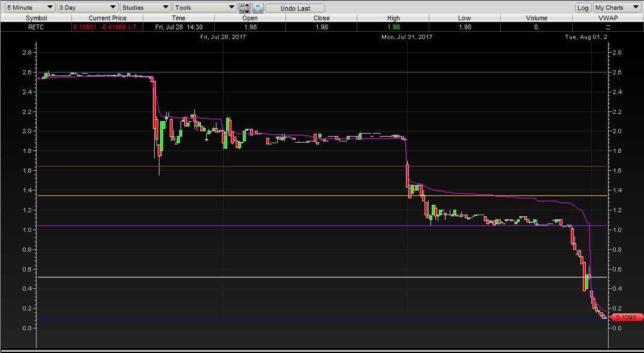Click the Volume value 0.

537,27
